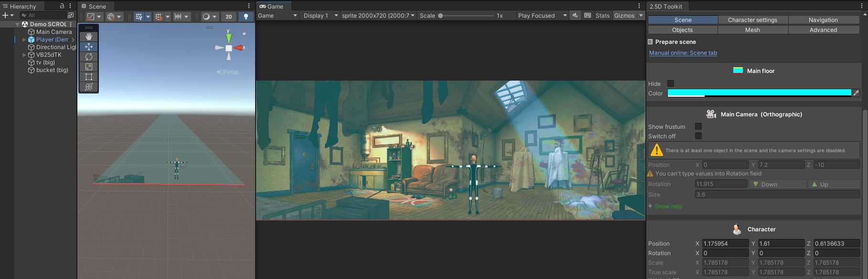
Task: Tick the Switch off camera checkbox
Action: [x=698, y=136]
